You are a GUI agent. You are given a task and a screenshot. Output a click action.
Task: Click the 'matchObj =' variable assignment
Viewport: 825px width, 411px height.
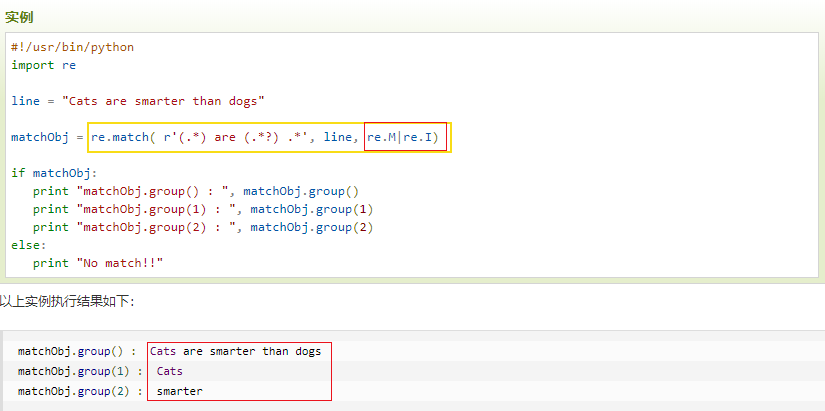pyautogui.click(x=47, y=138)
